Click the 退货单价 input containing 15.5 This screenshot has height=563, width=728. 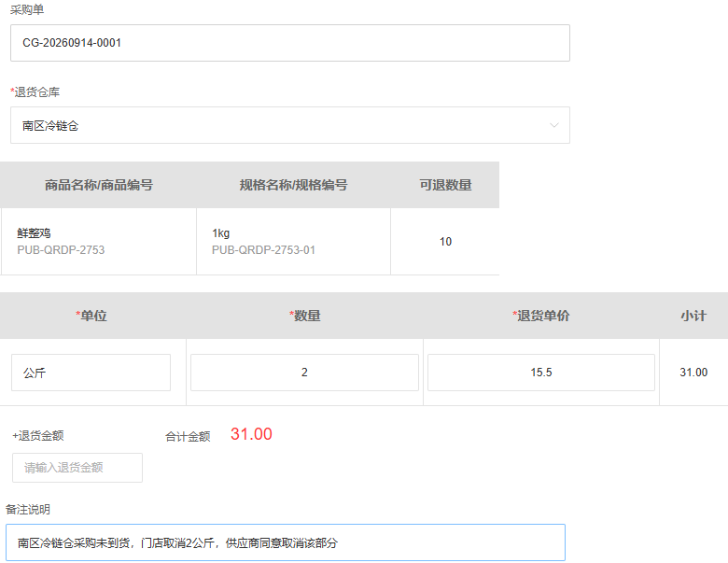tap(541, 373)
